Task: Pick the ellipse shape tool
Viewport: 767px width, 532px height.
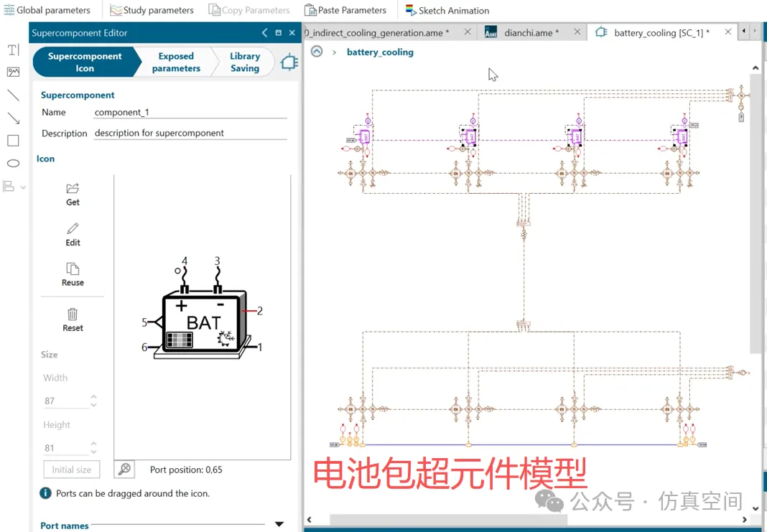Action: tap(13, 163)
